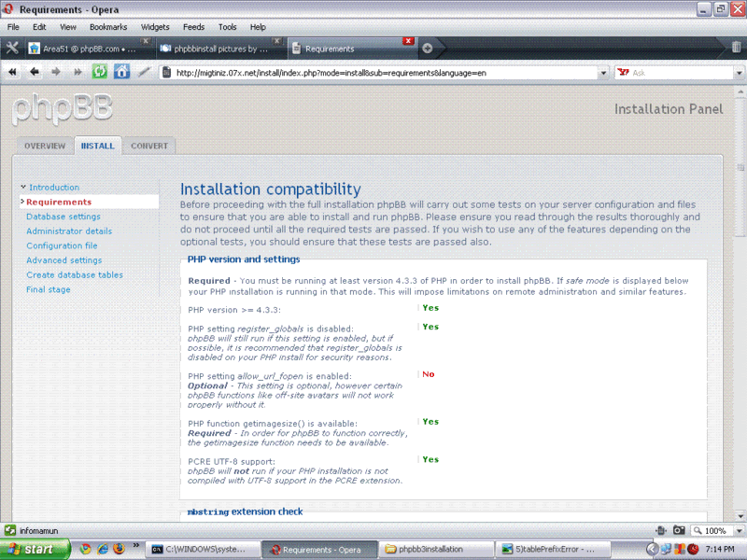Click the Fast Forward navigation button
Viewport: 747px width, 560px height.
78,73
